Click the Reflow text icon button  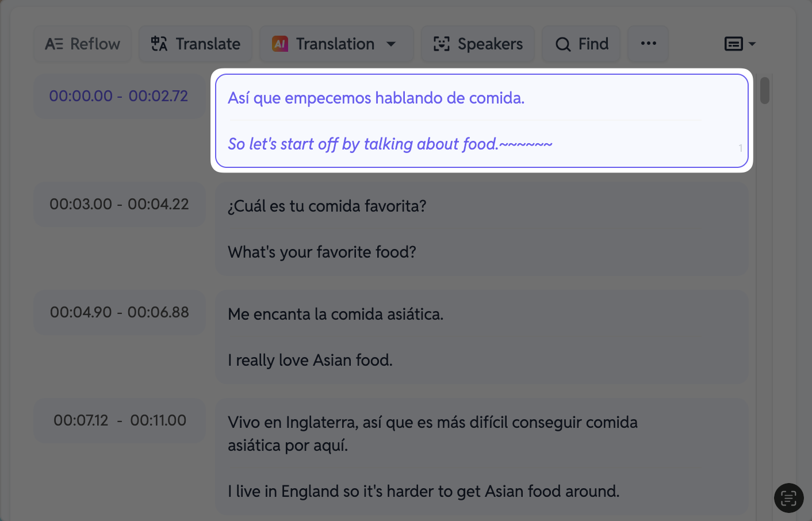click(x=83, y=44)
